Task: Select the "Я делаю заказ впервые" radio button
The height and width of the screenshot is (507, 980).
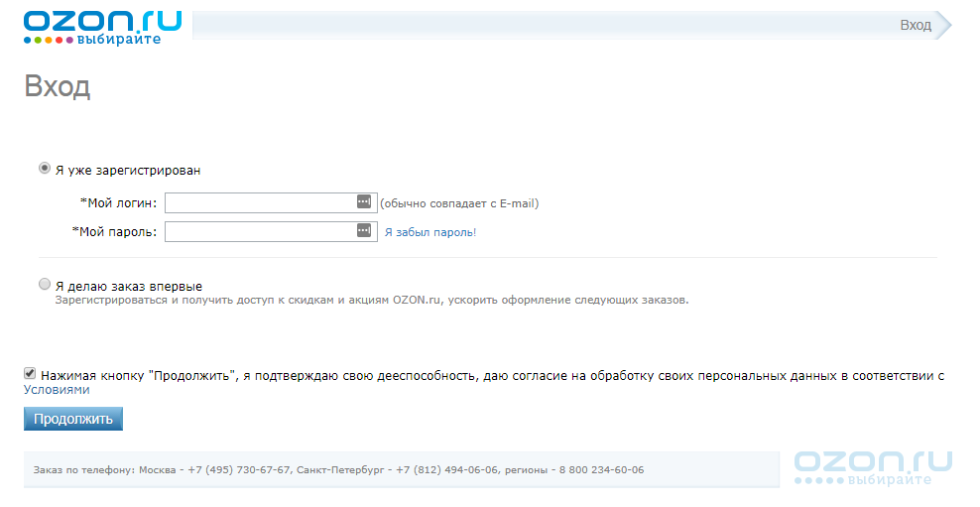Action: (x=45, y=284)
